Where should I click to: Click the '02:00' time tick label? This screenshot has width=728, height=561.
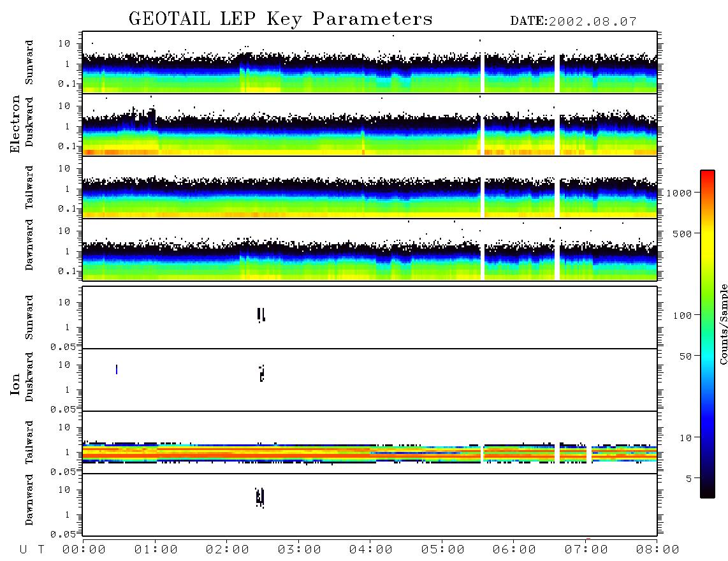(x=228, y=550)
